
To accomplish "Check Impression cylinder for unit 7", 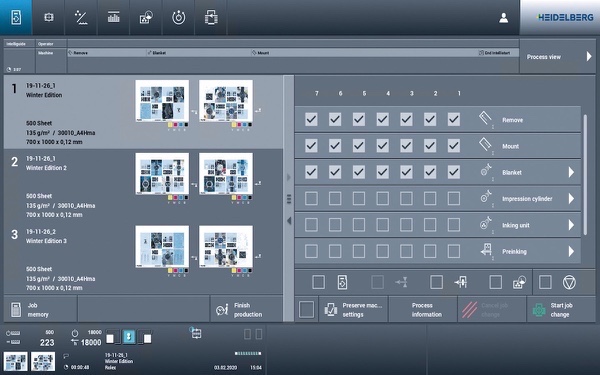I will (x=311, y=198).
